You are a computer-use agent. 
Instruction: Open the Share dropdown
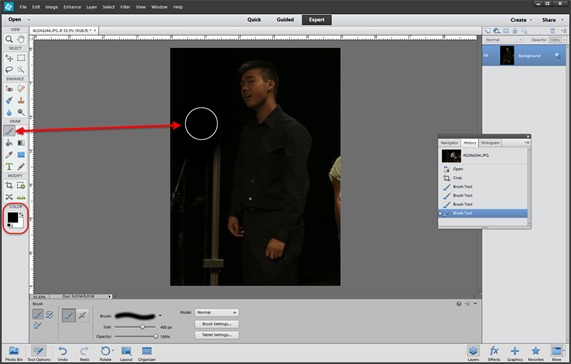pos(551,20)
